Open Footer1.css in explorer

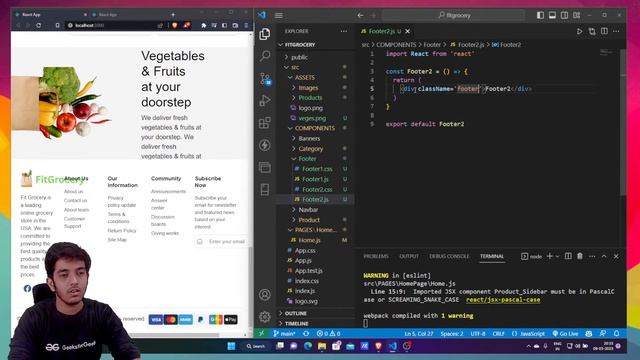[317, 169]
